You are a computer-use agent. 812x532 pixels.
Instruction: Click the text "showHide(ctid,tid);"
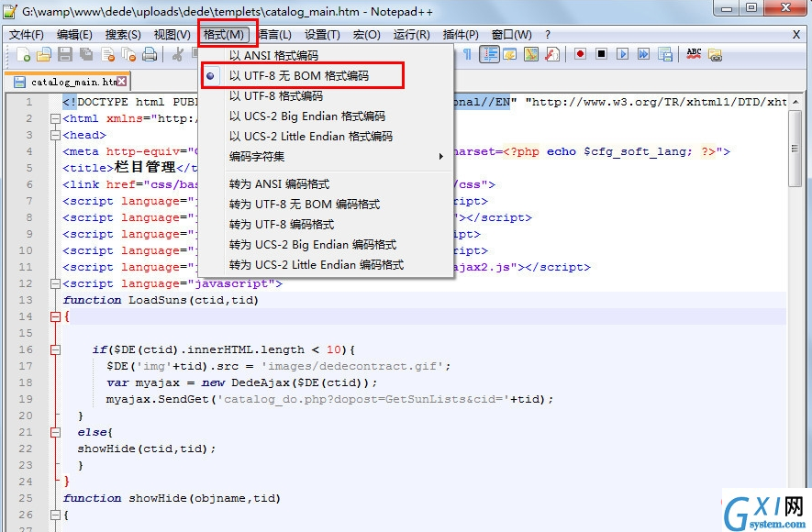coord(147,449)
